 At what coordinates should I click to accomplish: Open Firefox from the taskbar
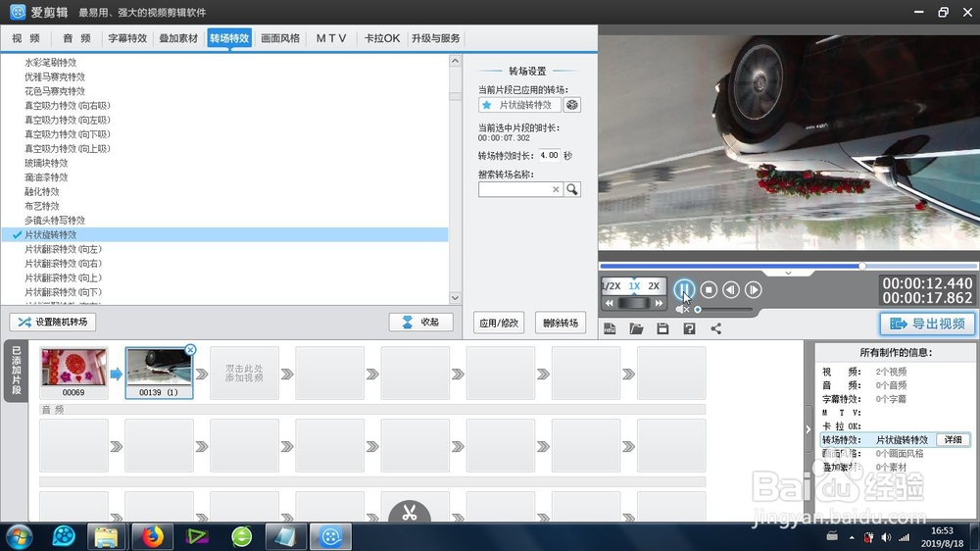pyautogui.click(x=152, y=536)
